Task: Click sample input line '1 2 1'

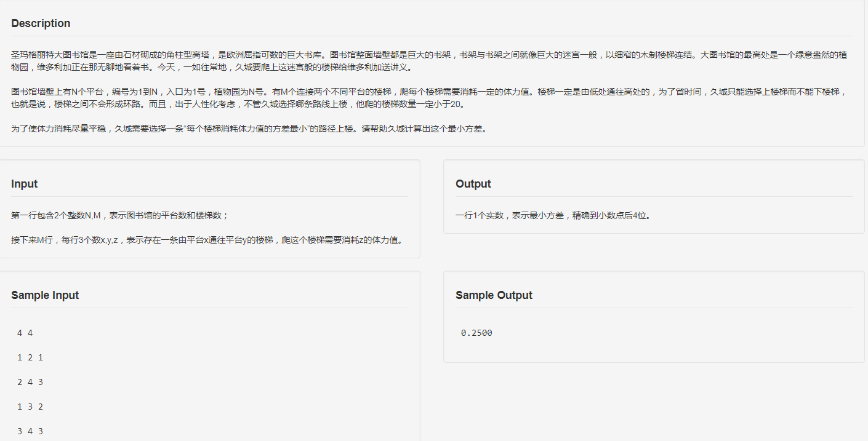Action: tap(30, 357)
